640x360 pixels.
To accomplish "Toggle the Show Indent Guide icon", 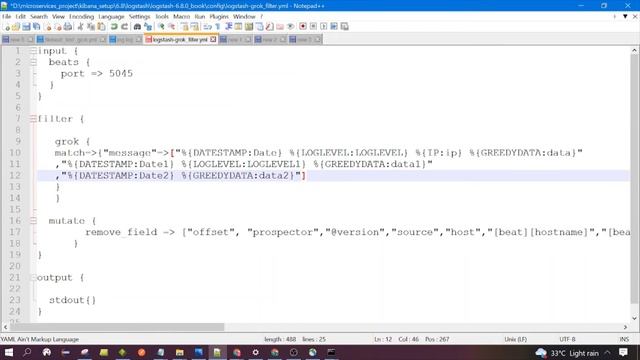I will (229, 27).
